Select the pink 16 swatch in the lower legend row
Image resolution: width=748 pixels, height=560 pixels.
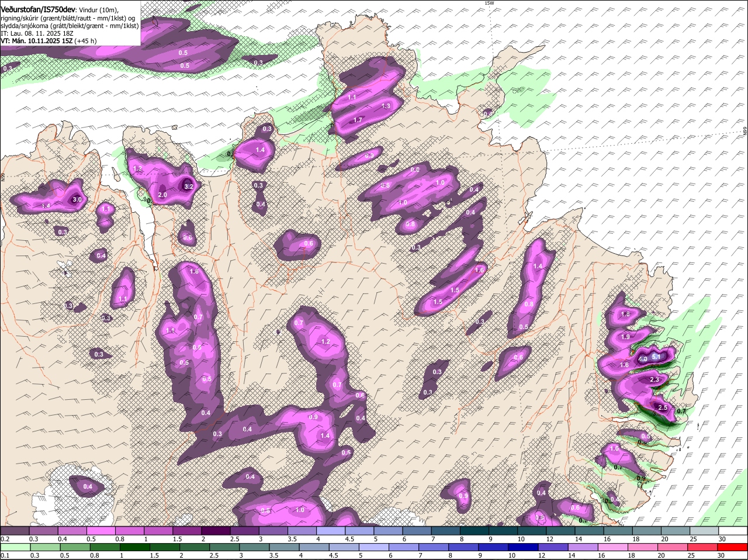[613, 547]
